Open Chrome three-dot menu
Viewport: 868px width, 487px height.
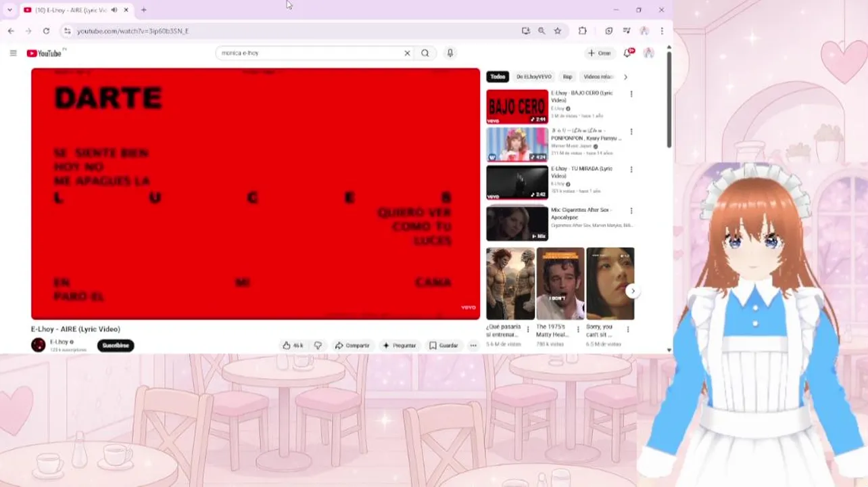(662, 31)
